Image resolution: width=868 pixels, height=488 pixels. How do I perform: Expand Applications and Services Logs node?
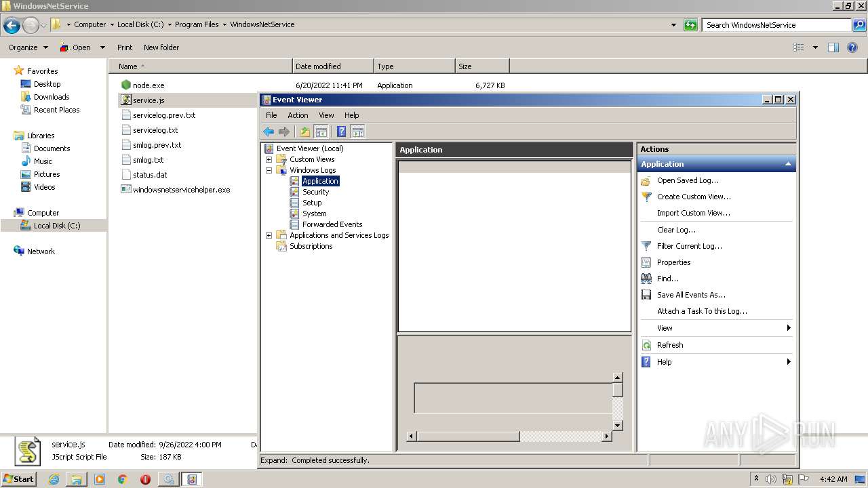(x=269, y=235)
